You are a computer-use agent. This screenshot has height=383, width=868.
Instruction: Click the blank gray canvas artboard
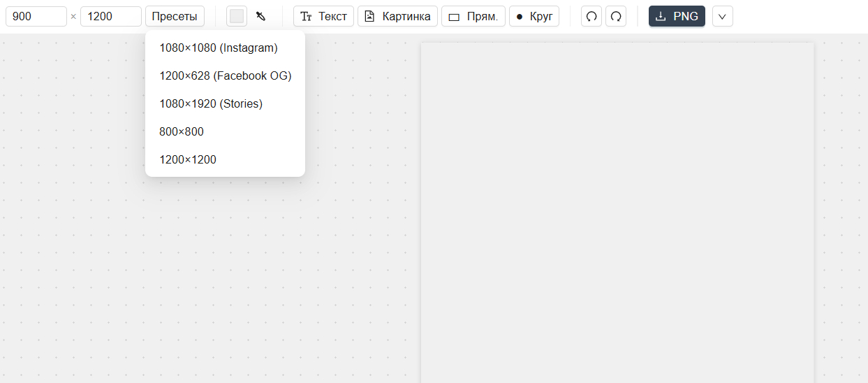coord(617,212)
